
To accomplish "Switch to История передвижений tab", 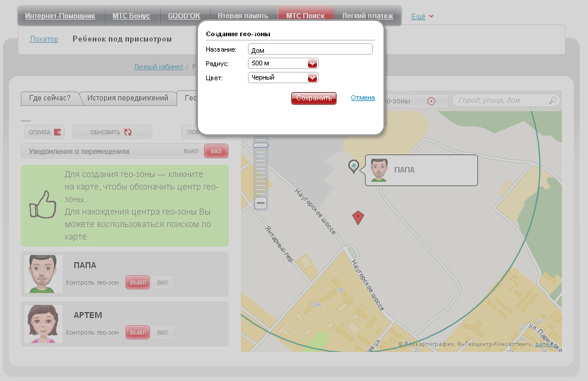I will click(127, 98).
